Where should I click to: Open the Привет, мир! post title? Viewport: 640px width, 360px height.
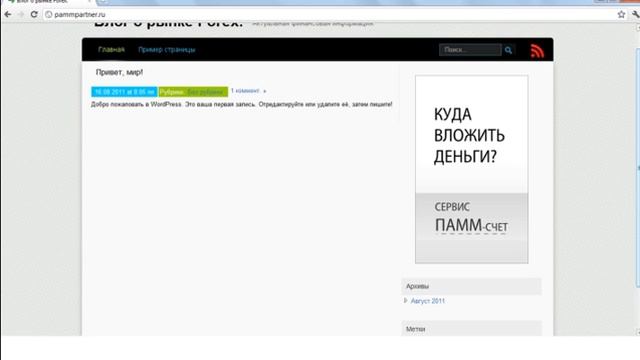pos(119,72)
